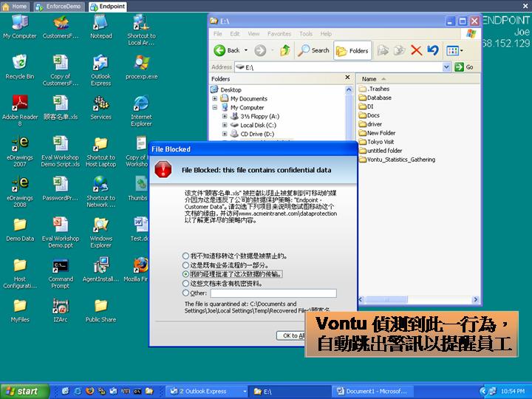The image size is (532, 399).
Task: Expand the My Documents tree node
Action: click(x=215, y=99)
